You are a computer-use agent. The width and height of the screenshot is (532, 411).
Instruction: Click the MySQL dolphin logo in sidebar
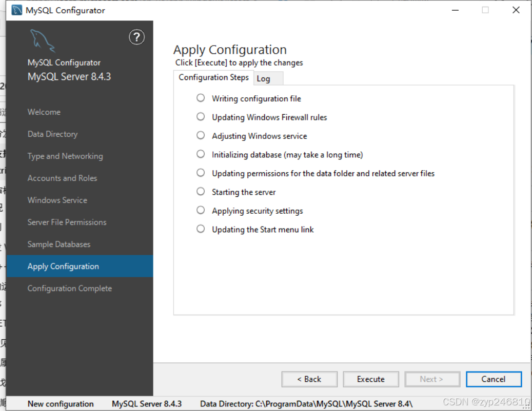(x=43, y=40)
